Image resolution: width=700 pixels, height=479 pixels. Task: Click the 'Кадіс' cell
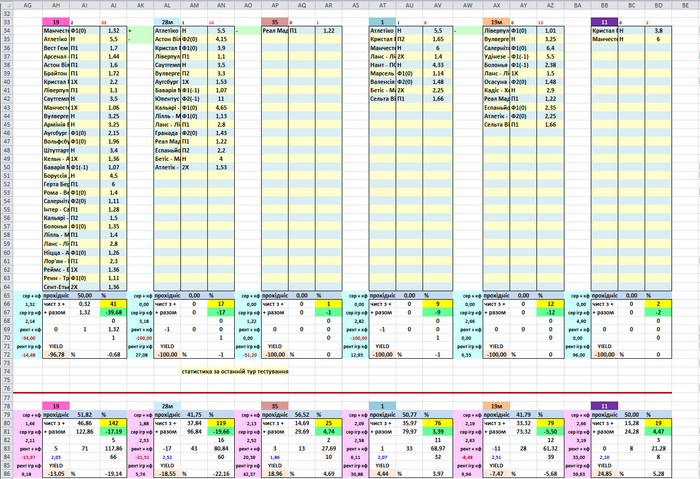(x=496, y=90)
